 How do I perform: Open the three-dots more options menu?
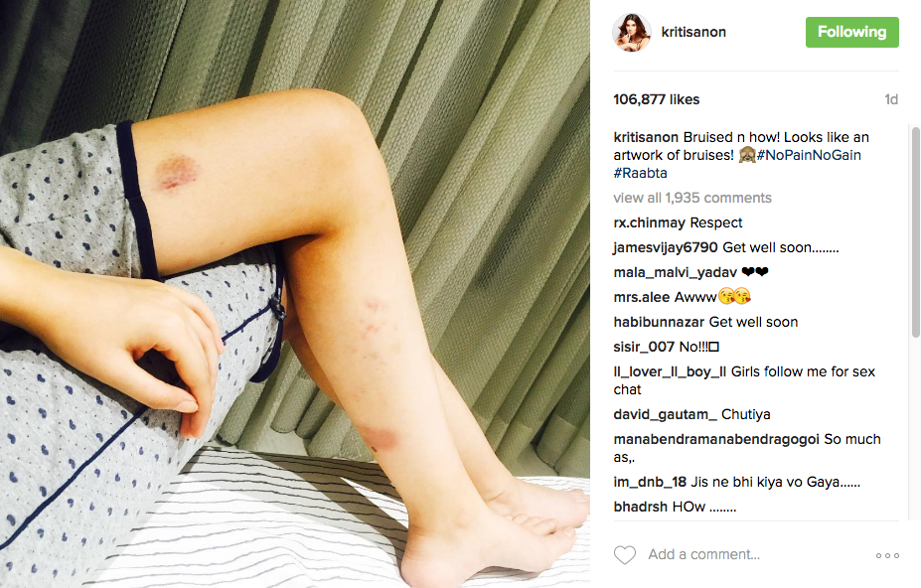point(887,555)
